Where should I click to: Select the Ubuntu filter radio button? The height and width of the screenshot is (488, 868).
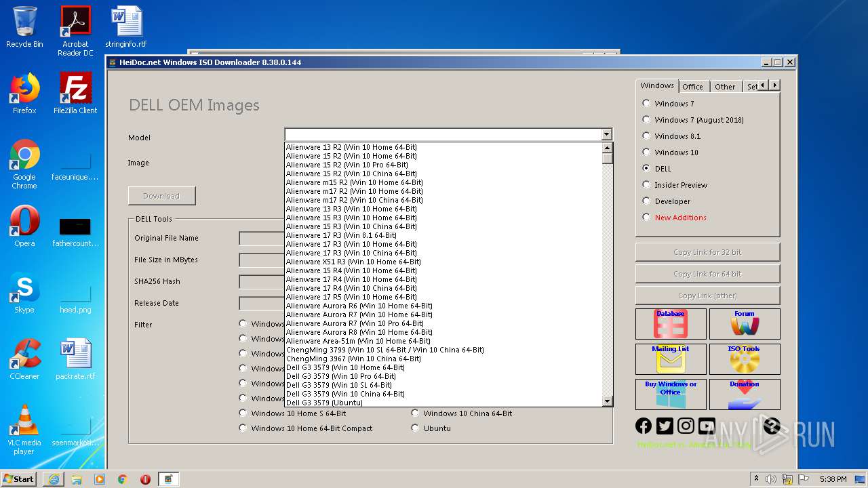pos(415,428)
